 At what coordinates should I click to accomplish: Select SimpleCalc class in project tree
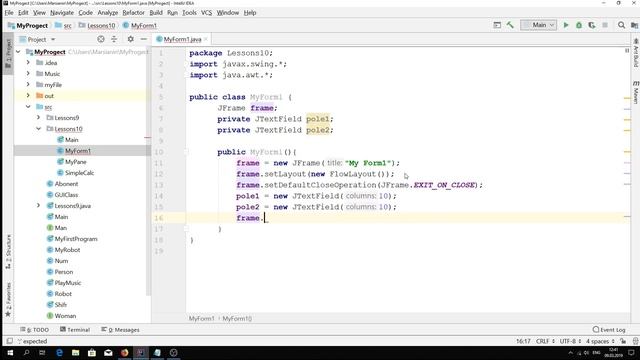(79, 173)
